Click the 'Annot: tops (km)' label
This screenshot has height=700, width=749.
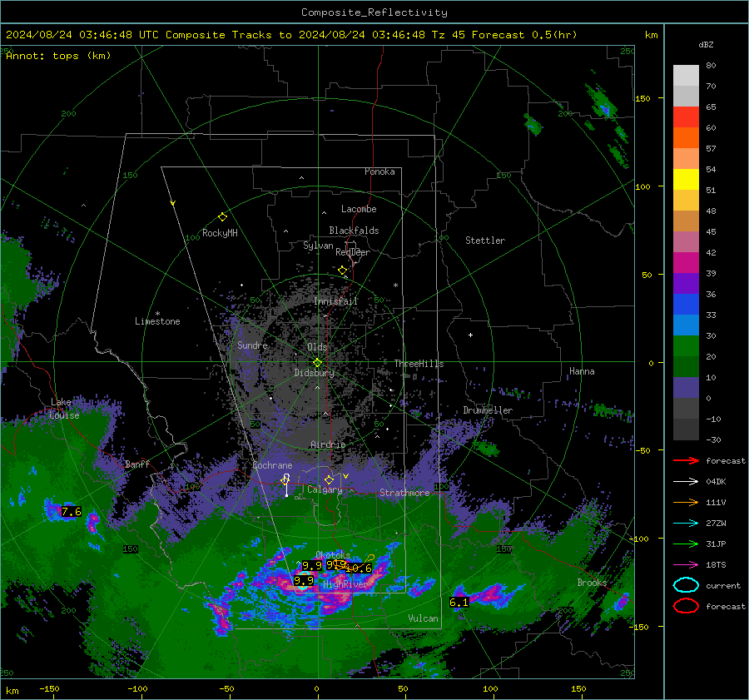[58, 56]
